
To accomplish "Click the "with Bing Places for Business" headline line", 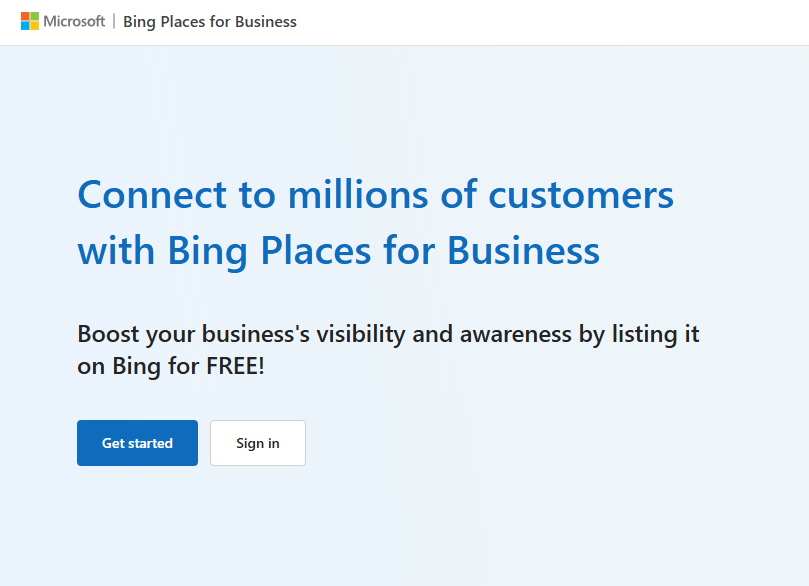I will [338, 249].
